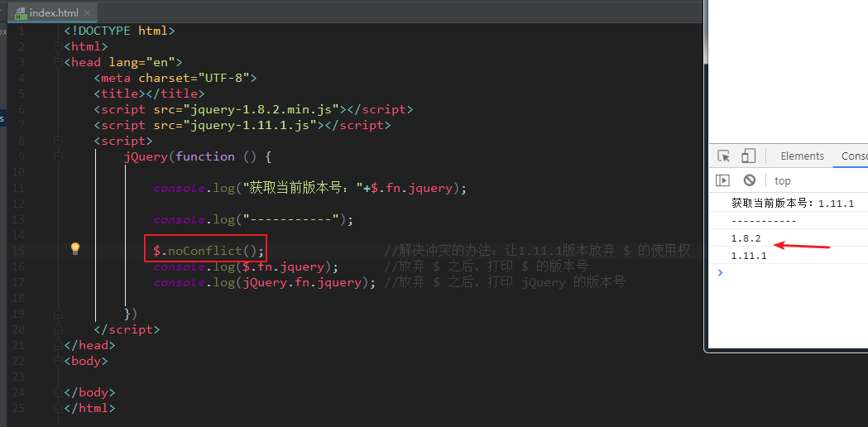This screenshot has width=868, height=427.
Task: Clear the console with the ban icon
Action: (x=750, y=180)
